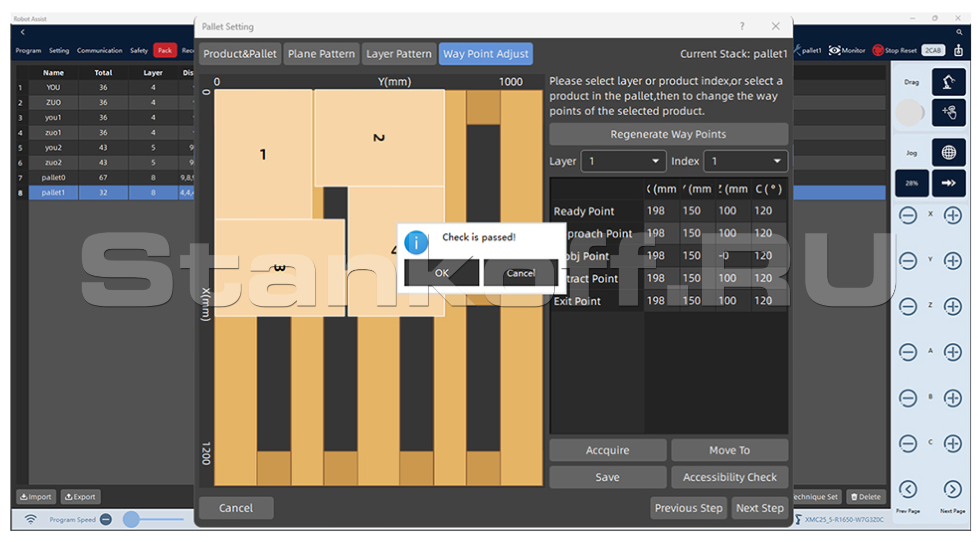Click the Export button
980x542 pixels.
point(80,497)
